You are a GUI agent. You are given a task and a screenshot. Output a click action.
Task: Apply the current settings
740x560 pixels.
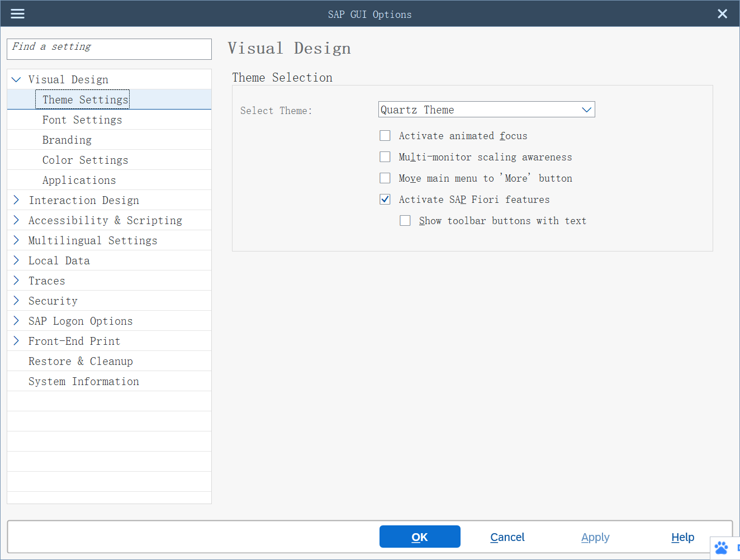[595, 537]
